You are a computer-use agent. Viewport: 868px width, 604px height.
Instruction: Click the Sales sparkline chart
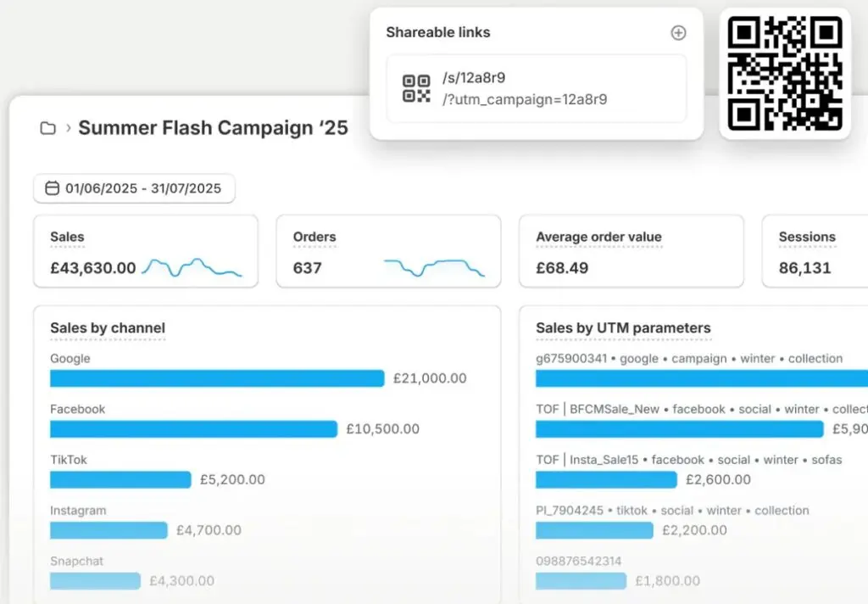click(192, 267)
